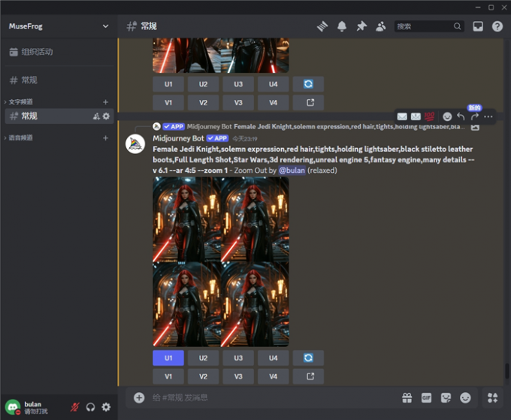The width and height of the screenshot is (511, 420).
Task: Select the 常规 text channel
Action: (59, 116)
